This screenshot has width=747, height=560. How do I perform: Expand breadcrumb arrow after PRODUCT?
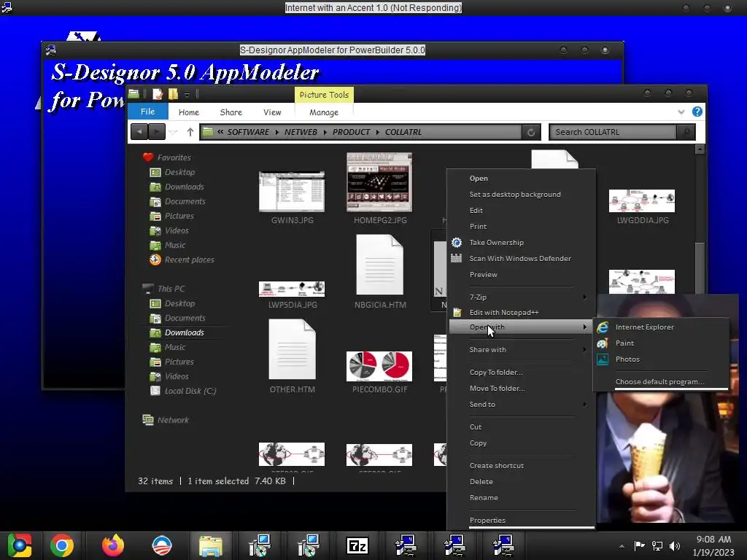(x=377, y=133)
